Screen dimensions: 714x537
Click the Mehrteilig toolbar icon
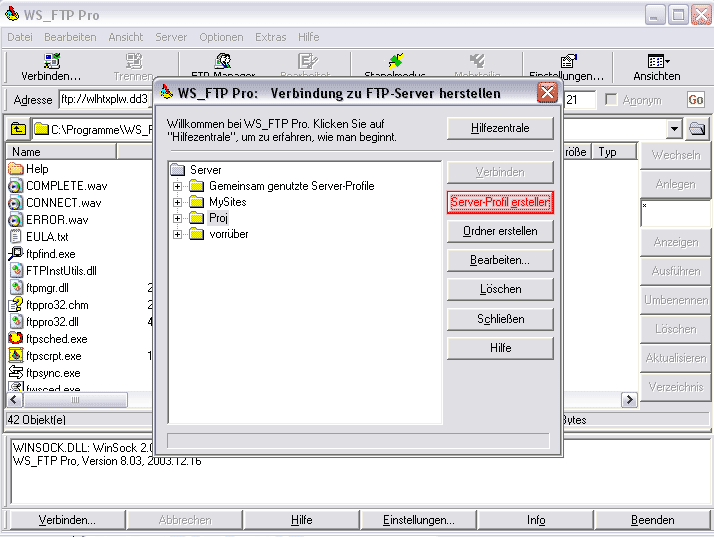point(477,61)
